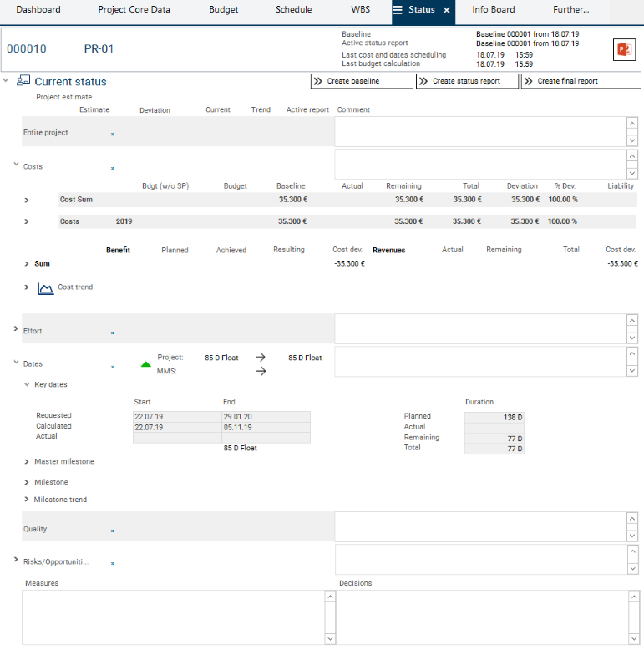Click the MMS float arrow icon

261,372
